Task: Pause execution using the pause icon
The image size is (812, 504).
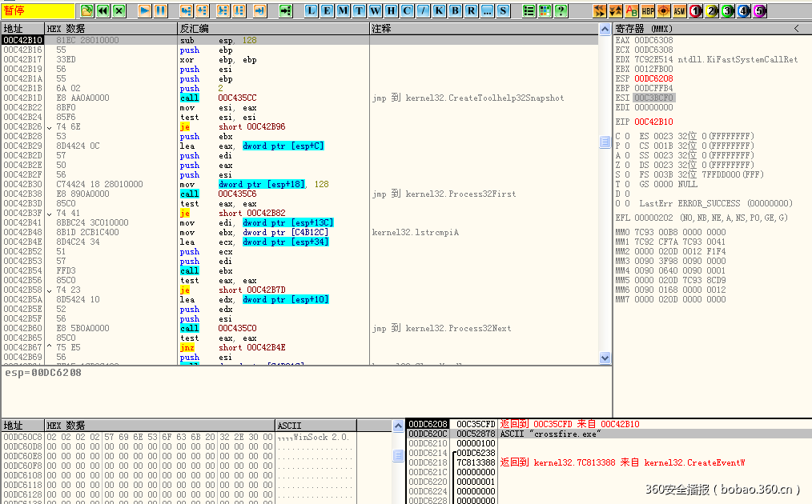Action: (160, 10)
